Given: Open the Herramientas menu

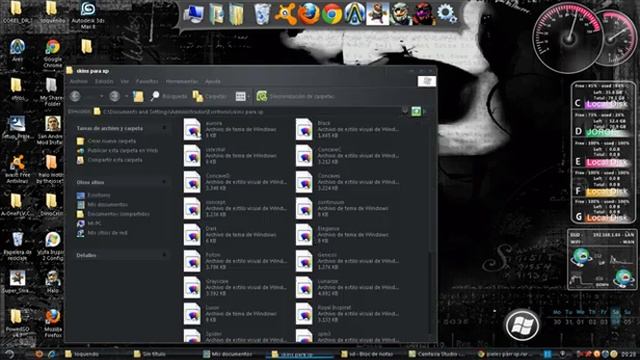Looking at the screenshot, I should pos(182,81).
